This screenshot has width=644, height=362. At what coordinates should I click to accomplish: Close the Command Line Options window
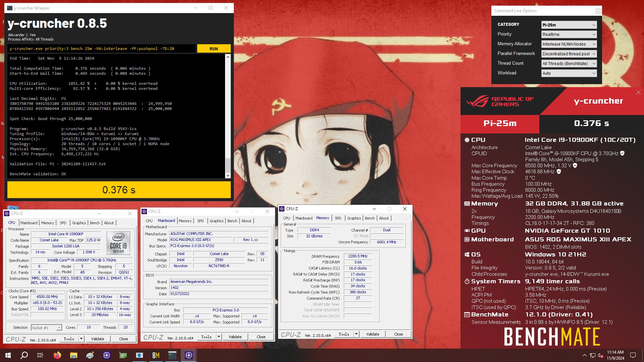click(x=598, y=11)
